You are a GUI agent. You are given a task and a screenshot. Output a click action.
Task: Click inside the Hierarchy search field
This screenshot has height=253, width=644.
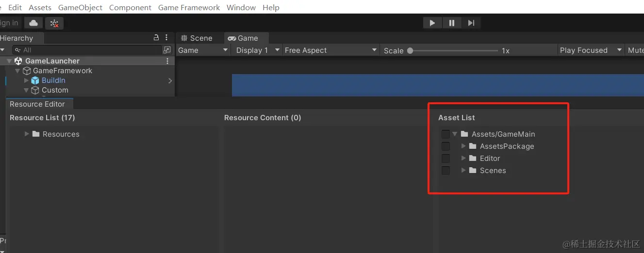click(x=87, y=50)
